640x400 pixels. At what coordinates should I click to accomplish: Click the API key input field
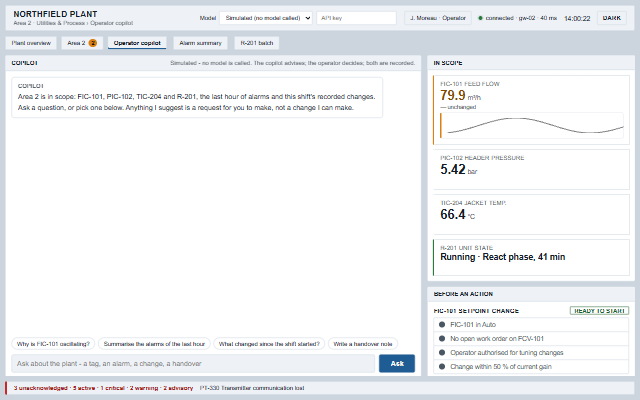coord(356,18)
